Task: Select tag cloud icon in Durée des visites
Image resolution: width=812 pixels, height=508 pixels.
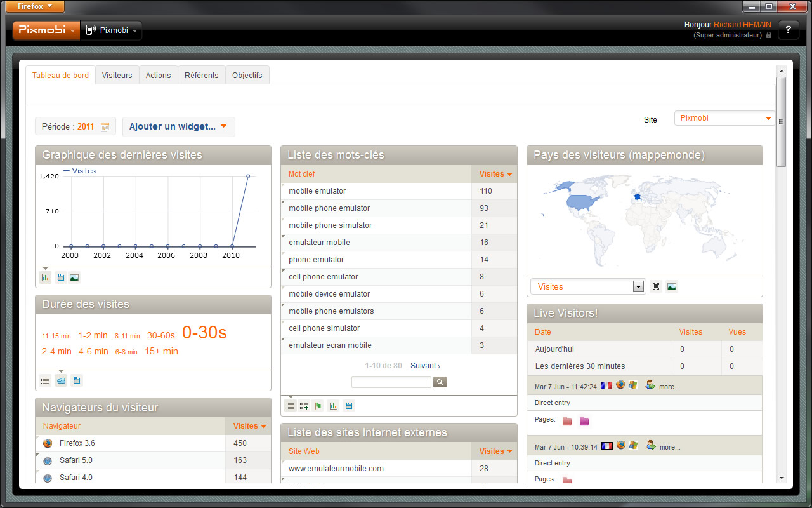Action: (61, 380)
